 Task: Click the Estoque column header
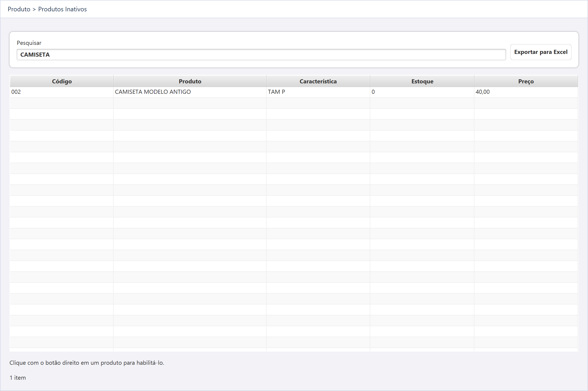click(x=422, y=81)
